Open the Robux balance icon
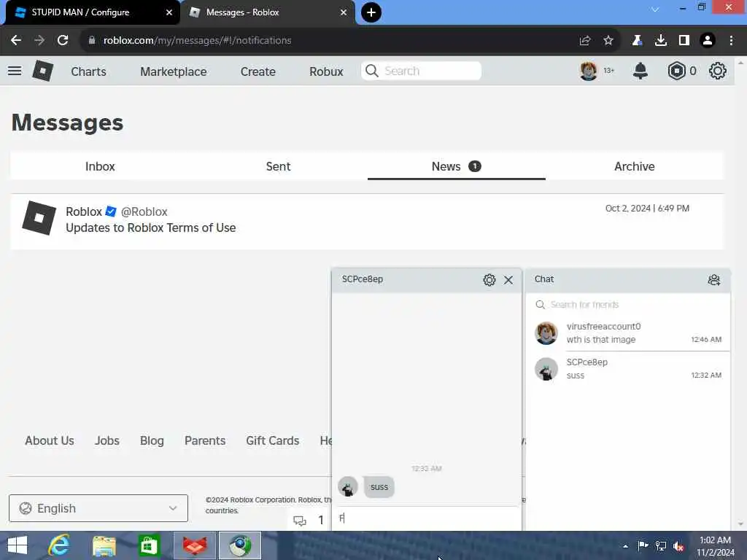 tap(676, 71)
